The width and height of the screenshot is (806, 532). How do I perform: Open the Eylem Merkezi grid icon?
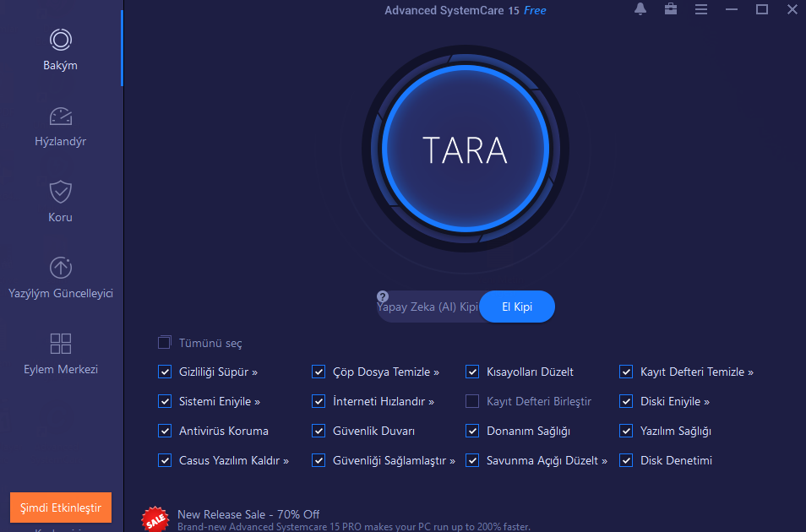tap(61, 344)
